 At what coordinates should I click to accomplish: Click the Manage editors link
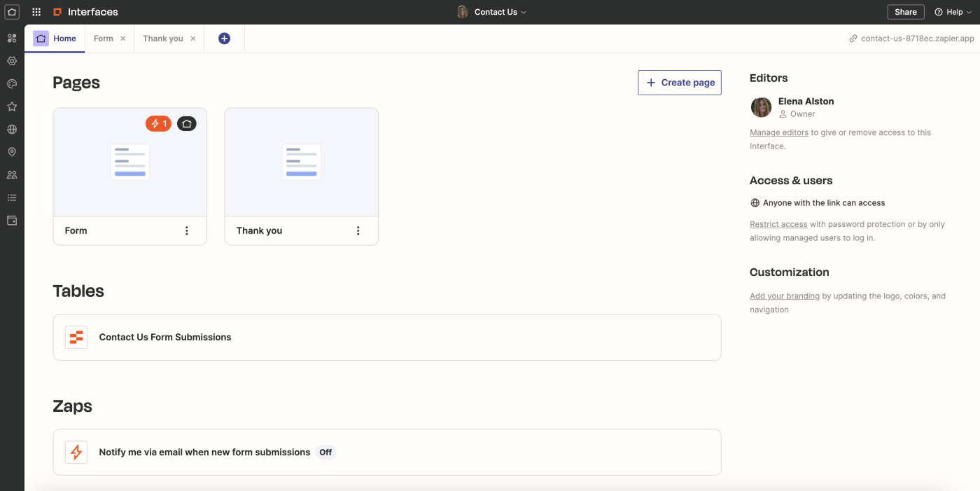pyautogui.click(x=779, y=132)
